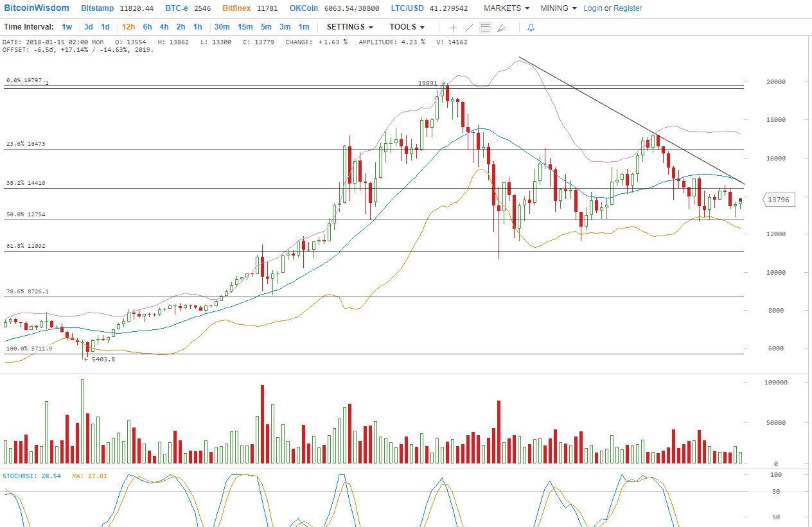
Task: Open the SETTINGS dropdown
Action: coord(349,27)
